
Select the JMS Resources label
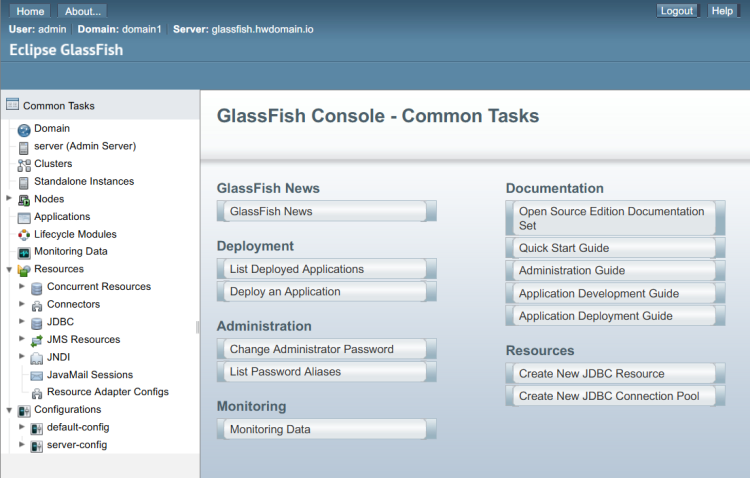pyautogui.click(x=84, y=339)
